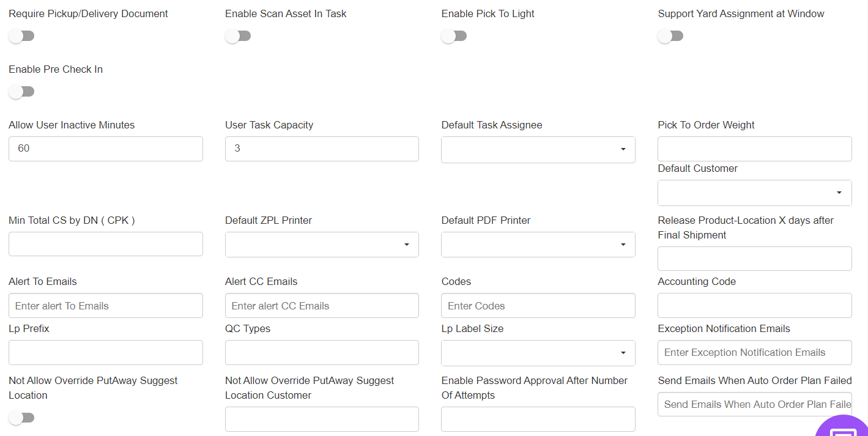Click the Pick To Order Weight field
This screenshot has height=436, width=868.
pos(754,149)
